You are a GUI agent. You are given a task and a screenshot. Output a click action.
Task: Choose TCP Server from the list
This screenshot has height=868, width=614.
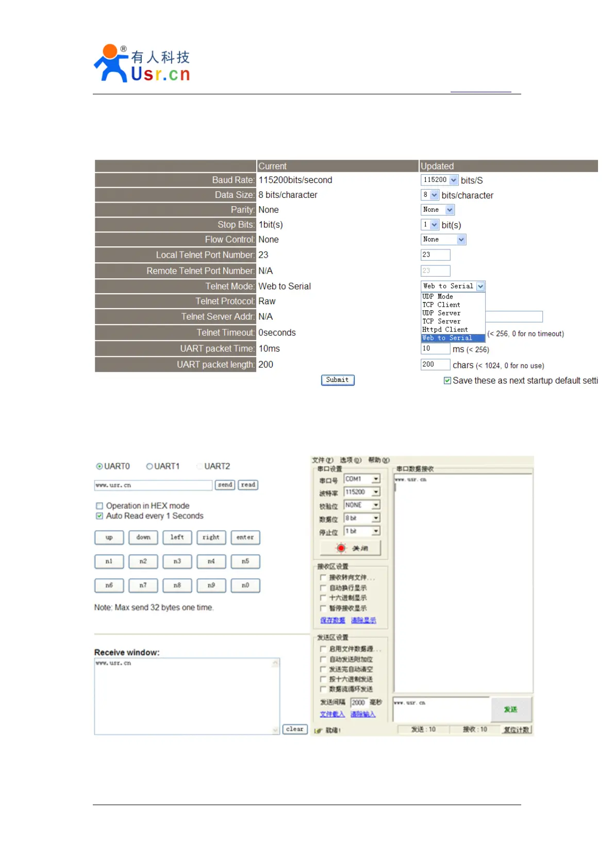(453, 321)
